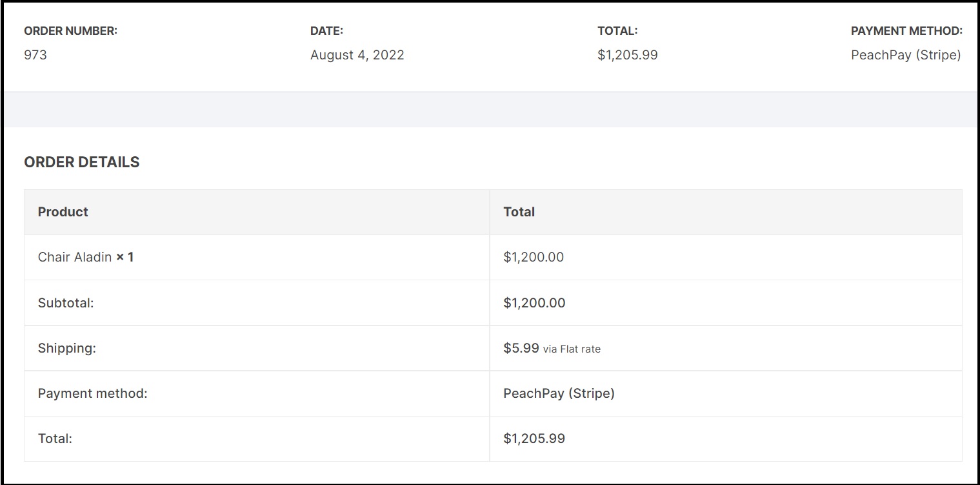The image size is (980, 485).
Task: Select the ORDER NUMBER label
Action: coord(71,30)
